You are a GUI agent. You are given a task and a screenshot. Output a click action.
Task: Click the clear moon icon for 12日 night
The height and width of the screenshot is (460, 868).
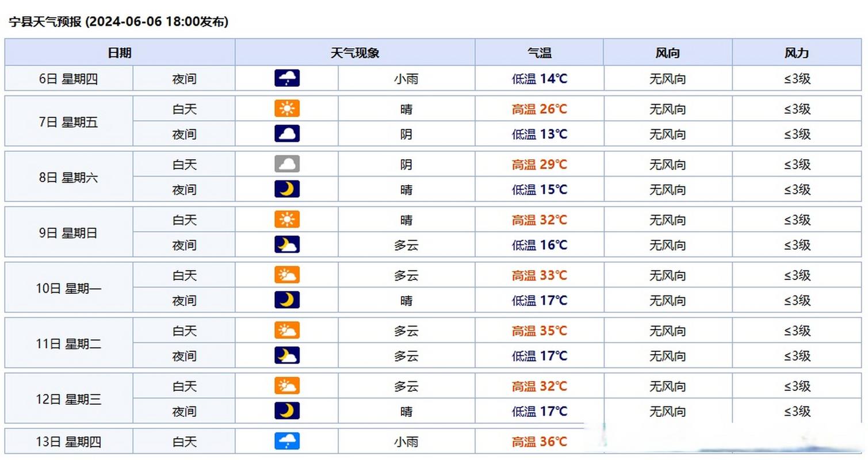point(286,411)
